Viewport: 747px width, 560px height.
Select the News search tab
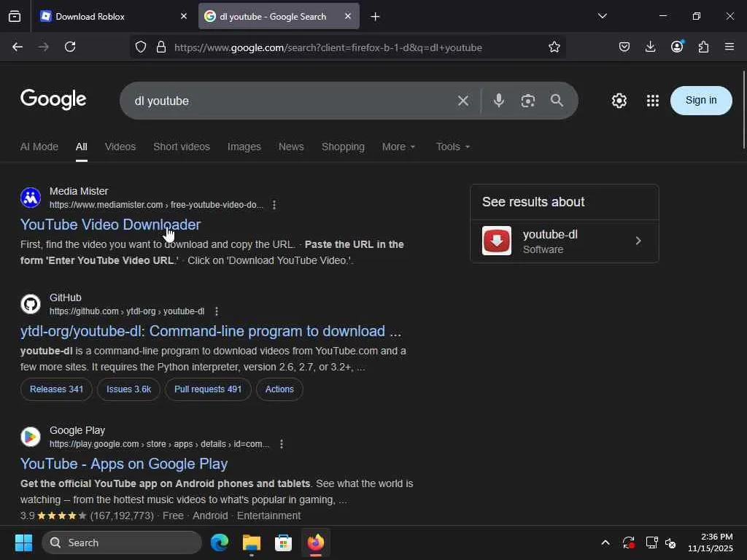tap(291, 147)
